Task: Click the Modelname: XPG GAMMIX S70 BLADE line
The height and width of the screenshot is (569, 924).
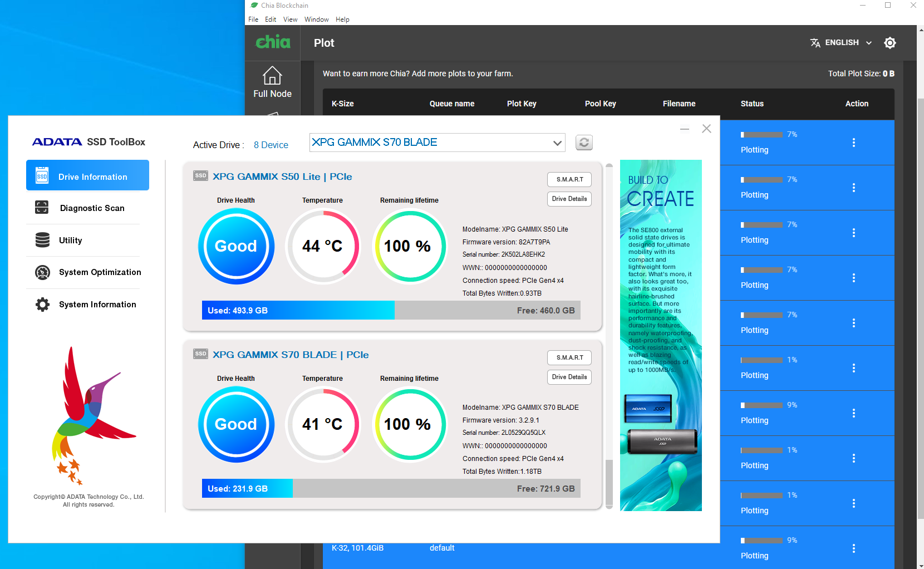Action: [520, 408]
